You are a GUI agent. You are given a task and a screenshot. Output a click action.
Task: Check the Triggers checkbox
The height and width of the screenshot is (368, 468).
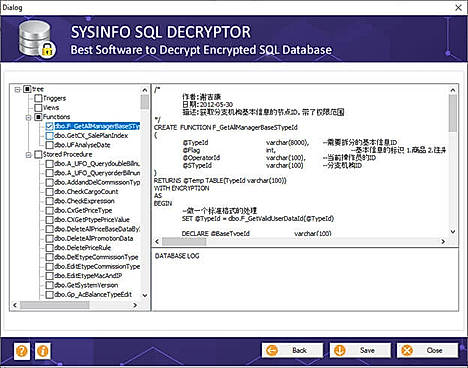tap(38, 98)
